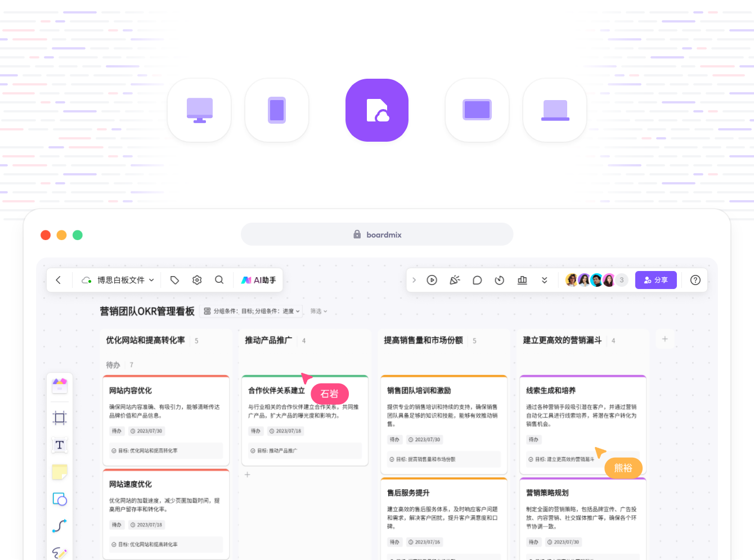Image resolution: width=754 pixels, height=560 pixels.
Task: Open 分组条件 grouping dropdown
Action: point(252,311)
